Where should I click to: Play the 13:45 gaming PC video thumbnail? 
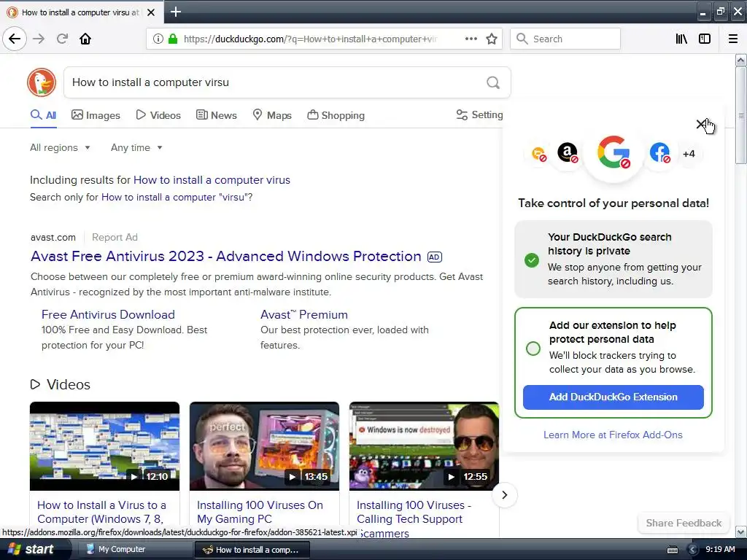coord(264,446)
